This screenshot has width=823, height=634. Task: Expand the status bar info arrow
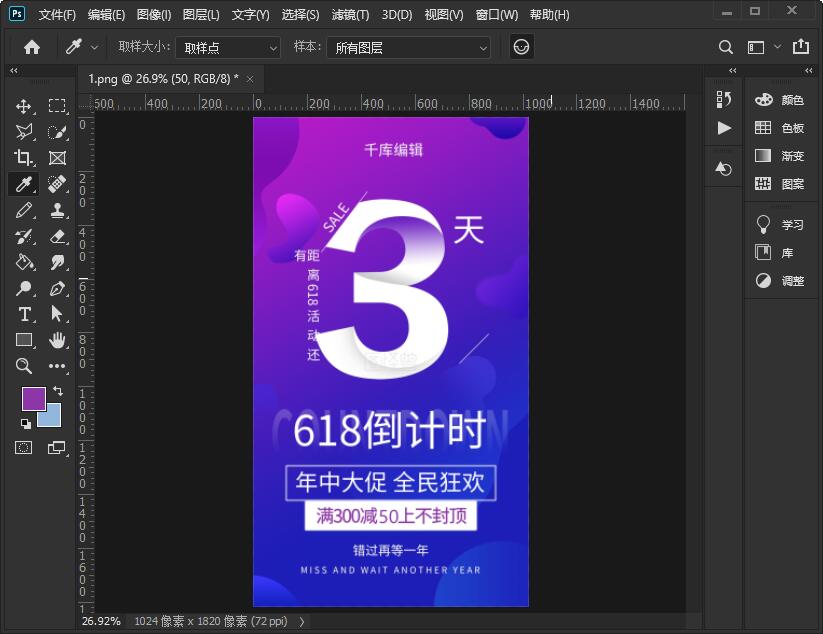(302, 621)
